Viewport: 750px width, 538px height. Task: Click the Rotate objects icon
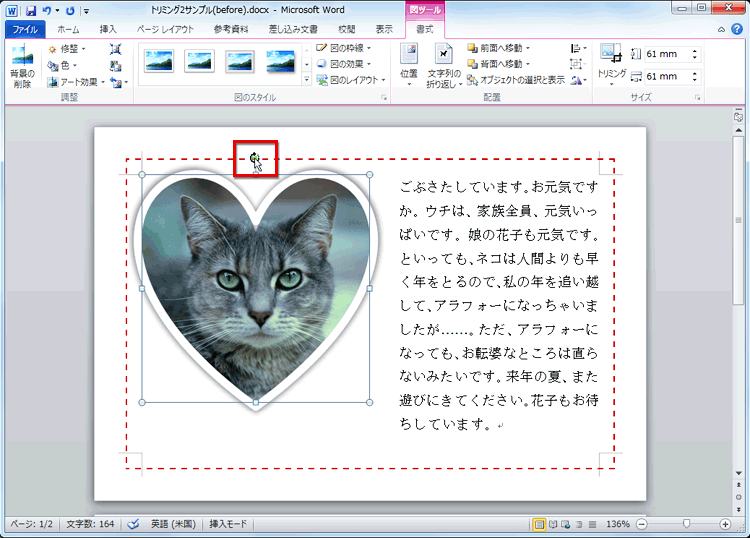tap(578, 80)
